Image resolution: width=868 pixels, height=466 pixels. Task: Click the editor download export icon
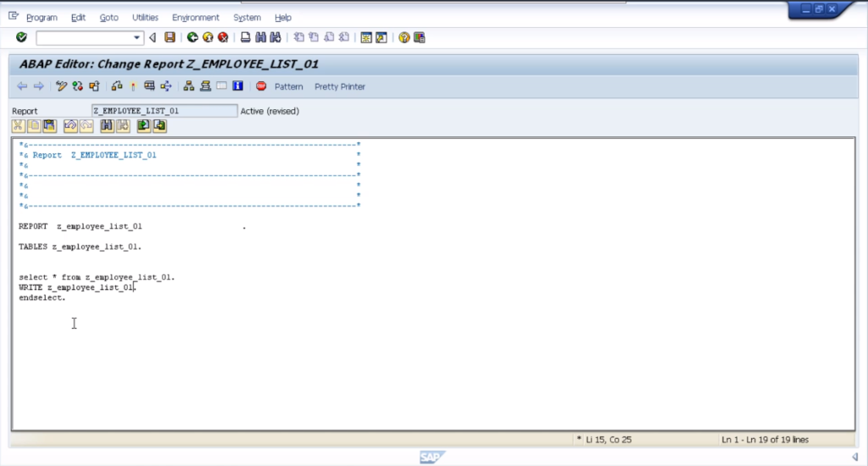pos(160,126)
